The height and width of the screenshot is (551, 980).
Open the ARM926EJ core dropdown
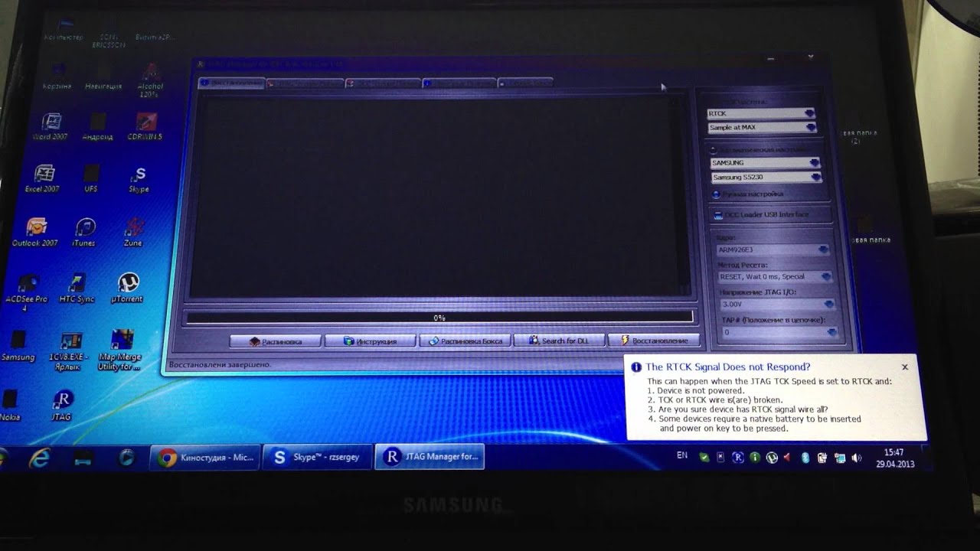click(773, 249)
